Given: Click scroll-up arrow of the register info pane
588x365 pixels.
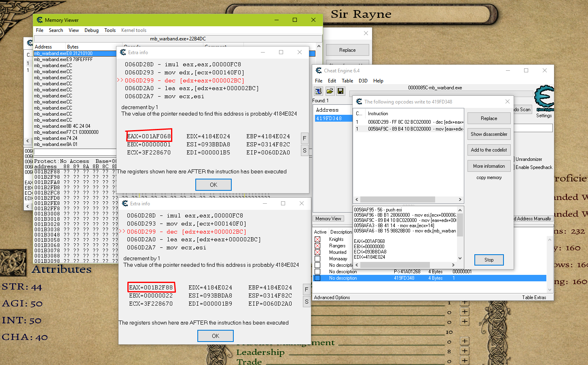Looking at the screenshot, I should pyautogui.click(x=460, y=210).
